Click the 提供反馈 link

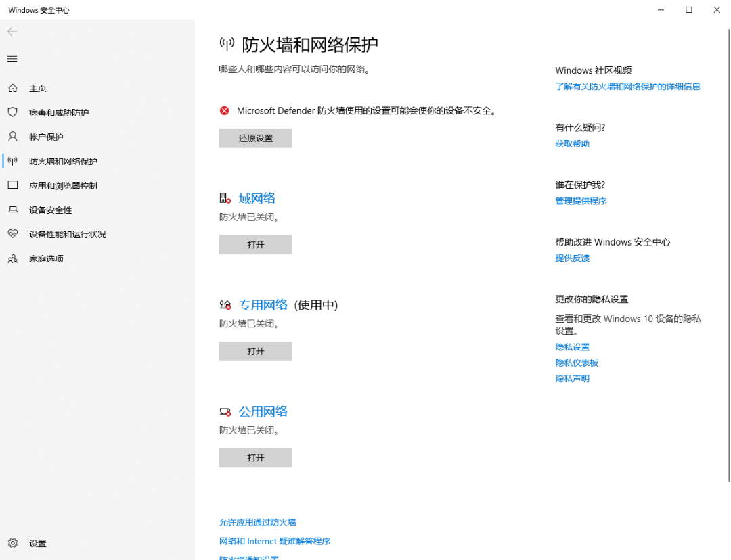[x=572, y=258]
